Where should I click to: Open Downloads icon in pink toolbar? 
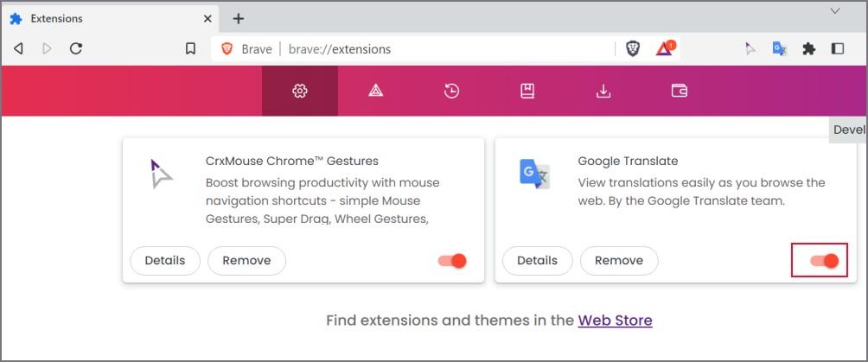point(603,91)
